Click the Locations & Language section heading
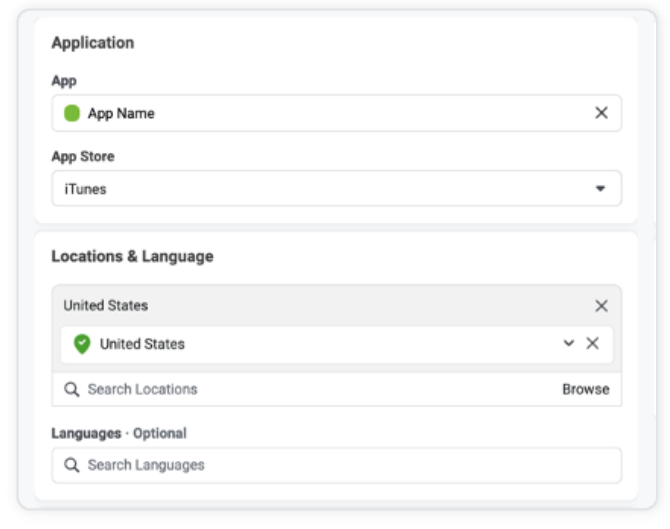The height and width of the screenshot is (529, 670). click(132, 257)
